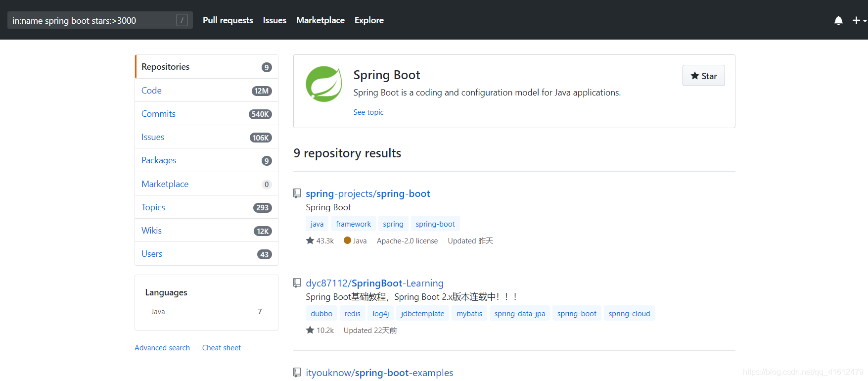Open ityouknow/spring-boot-examples repository
Screen dimensions: 868x381
[379, 373]
